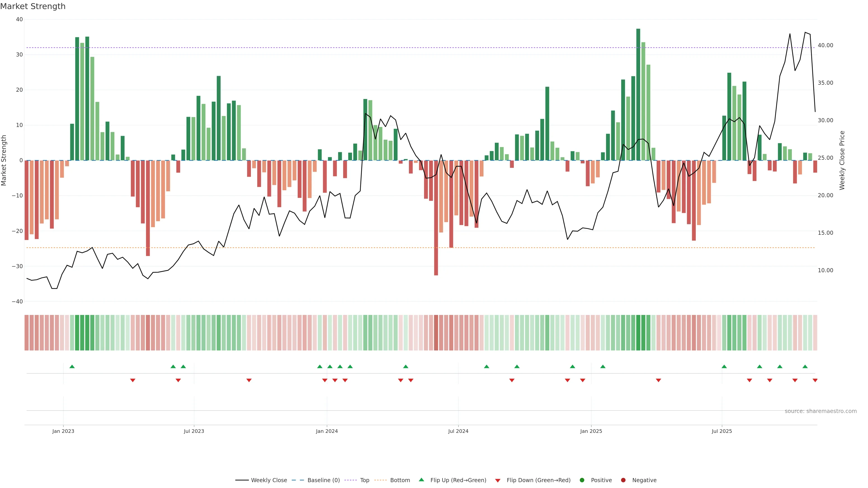This screenshot has width=868, height=488.
Task: Click the Weekly Close Price axis title
Action: 842,160
